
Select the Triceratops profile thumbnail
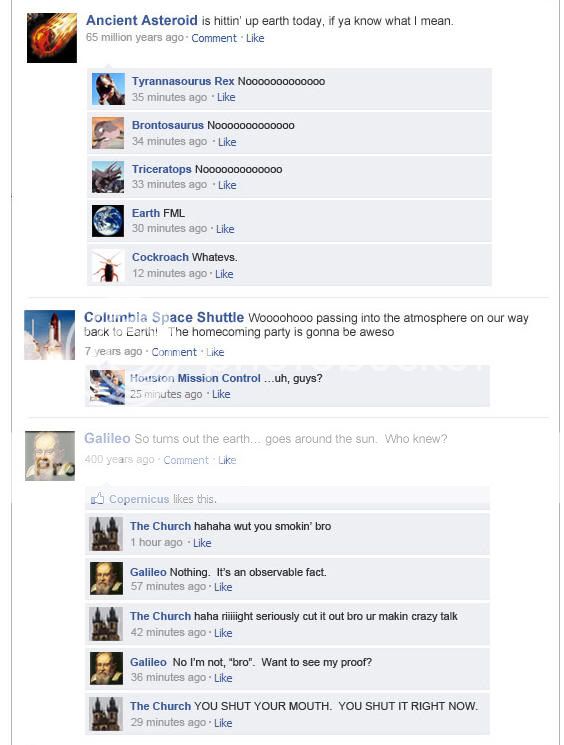[108, 177]
